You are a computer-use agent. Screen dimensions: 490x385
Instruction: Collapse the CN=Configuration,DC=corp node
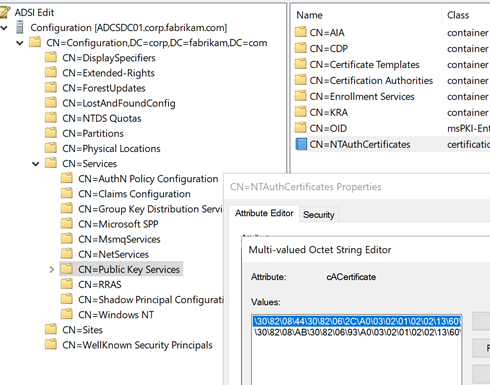pos(20,43)
